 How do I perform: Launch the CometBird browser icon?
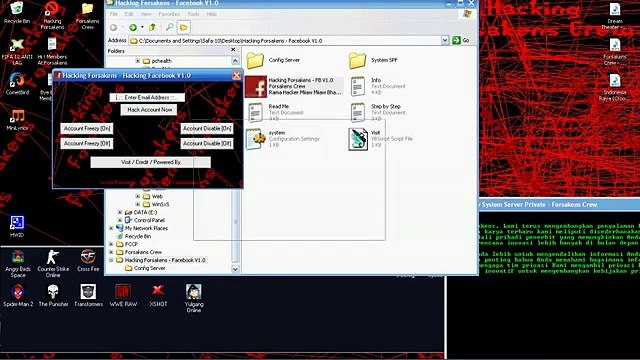point(17,84)
